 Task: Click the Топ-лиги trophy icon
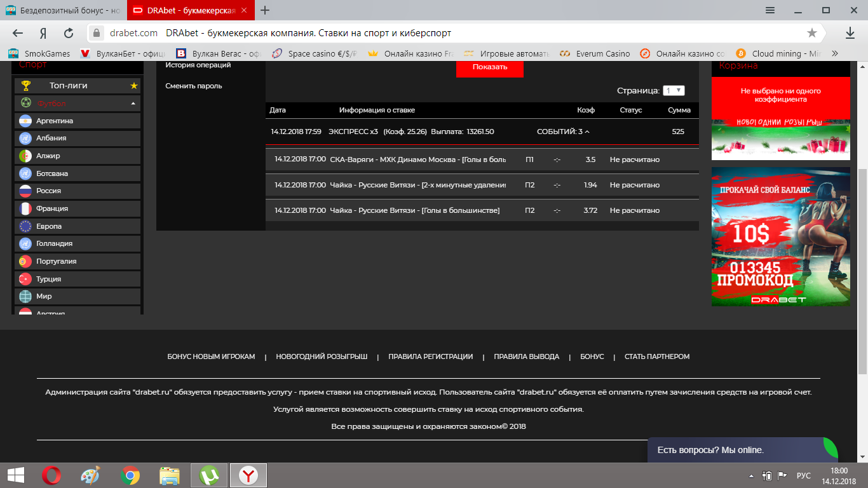(26, 85)
